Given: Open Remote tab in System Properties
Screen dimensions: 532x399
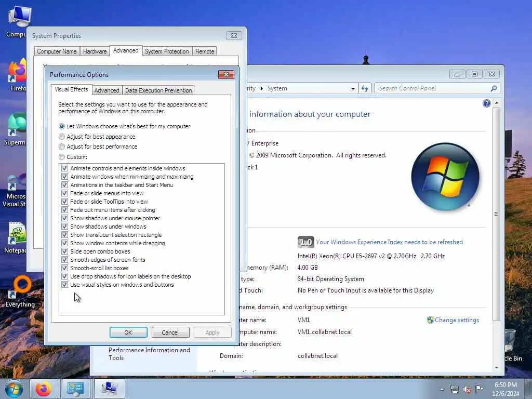Looking at the screenshot, I should tap(205, 51).
